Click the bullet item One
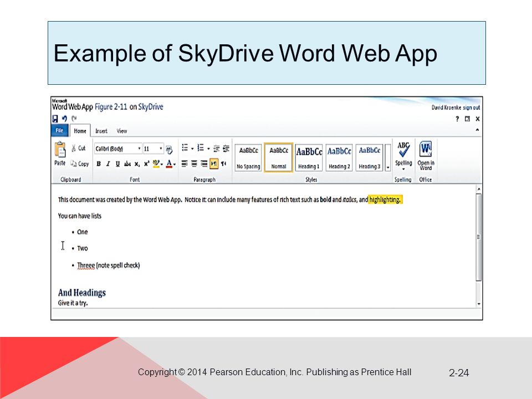The width and height of the screenshot is (532, 399). [x=83, y=232]
